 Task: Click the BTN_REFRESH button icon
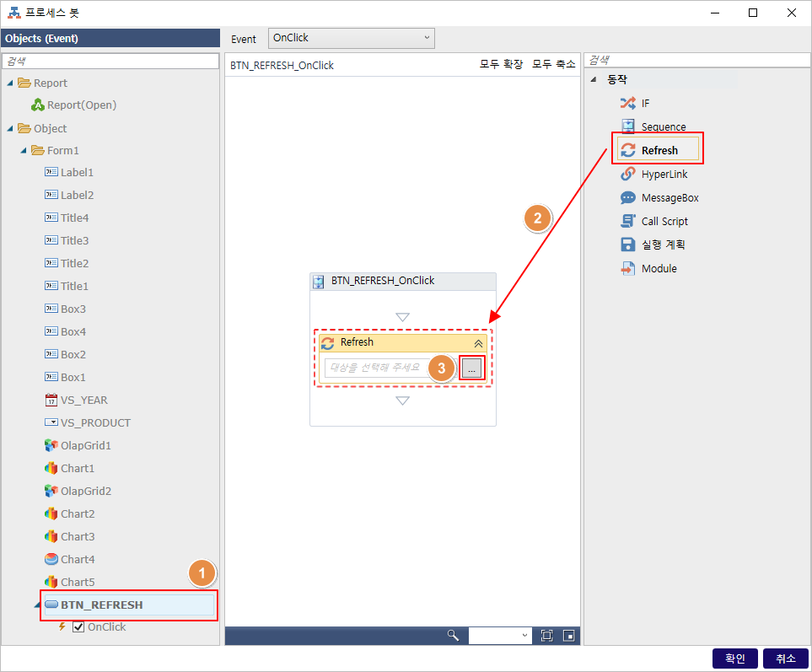51,605
